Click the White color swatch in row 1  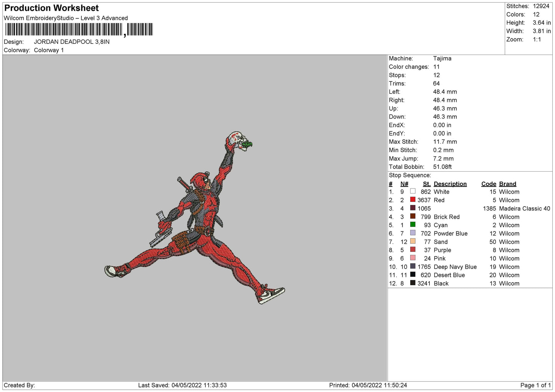413,191
